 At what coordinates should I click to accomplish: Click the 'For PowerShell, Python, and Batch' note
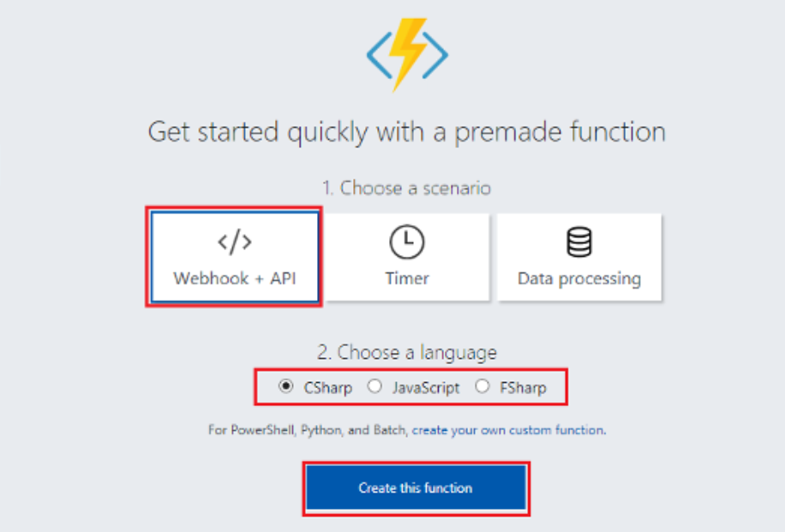click(308, 430)
